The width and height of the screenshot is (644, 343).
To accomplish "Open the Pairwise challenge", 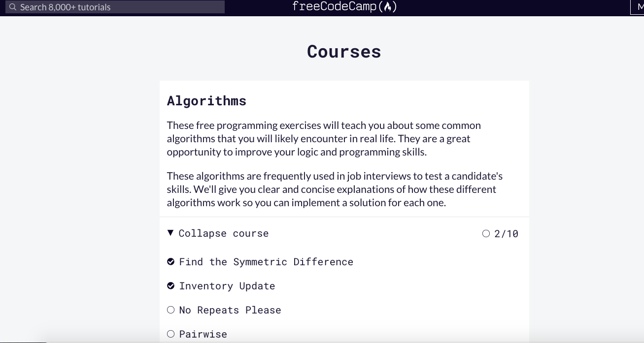I will pos(203,334).
